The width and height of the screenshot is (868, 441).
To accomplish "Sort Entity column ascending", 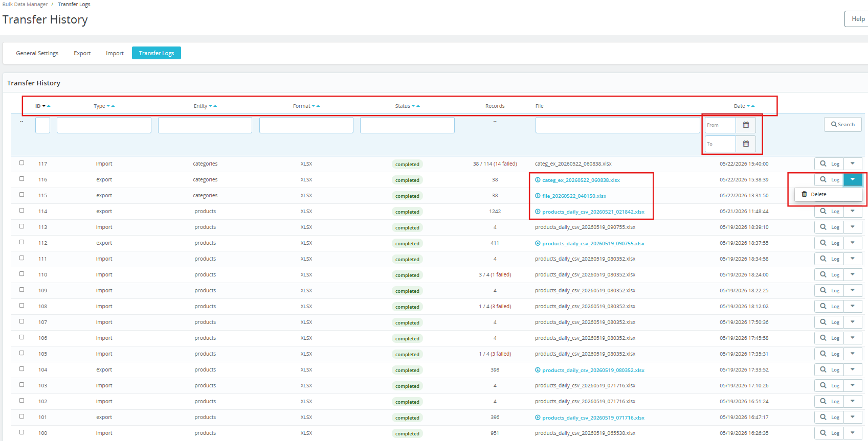I will point(215,106).
